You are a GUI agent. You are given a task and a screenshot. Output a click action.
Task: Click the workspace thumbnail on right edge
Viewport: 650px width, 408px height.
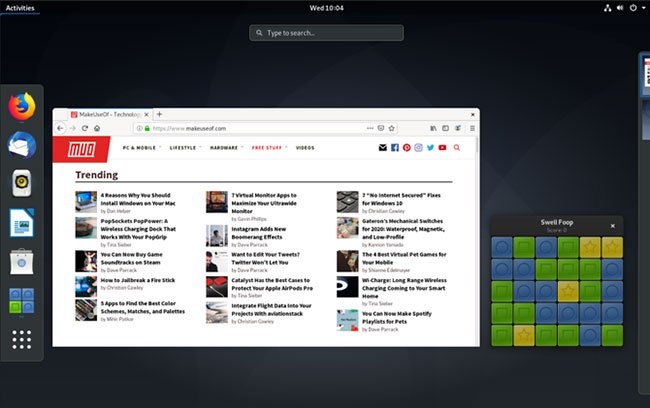645,75
